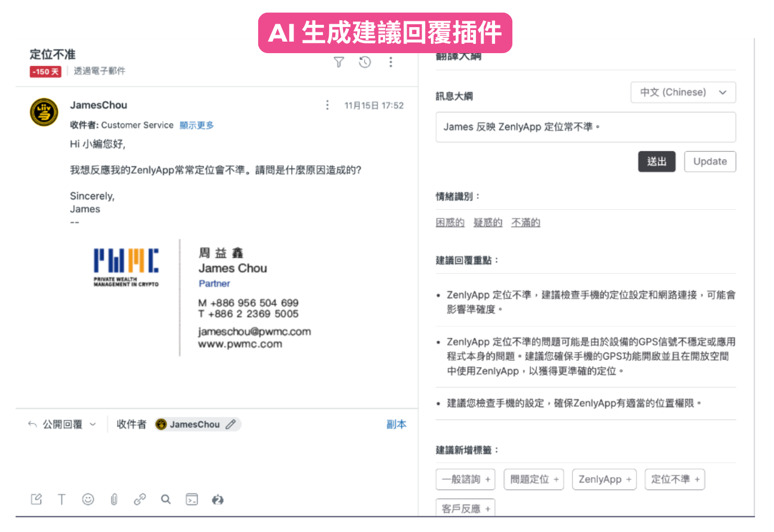Click ticket title 定位不准

tap(53, 54)
